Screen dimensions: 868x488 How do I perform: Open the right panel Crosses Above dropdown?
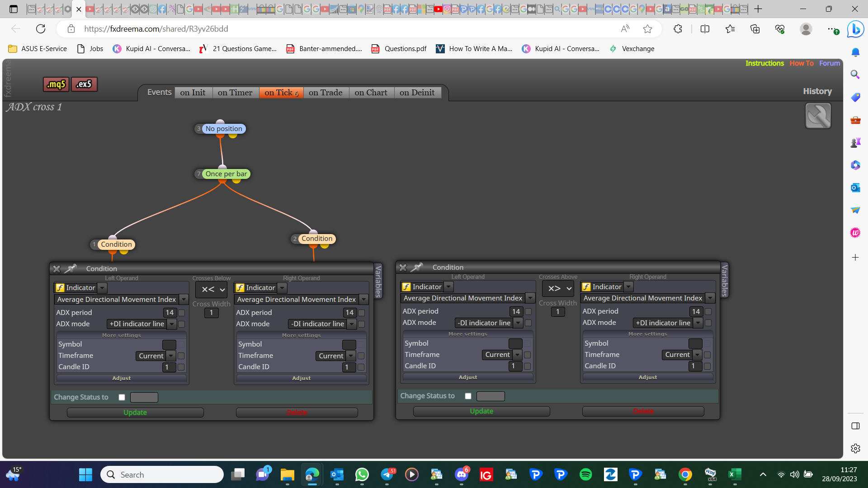[x=558, y=288]
